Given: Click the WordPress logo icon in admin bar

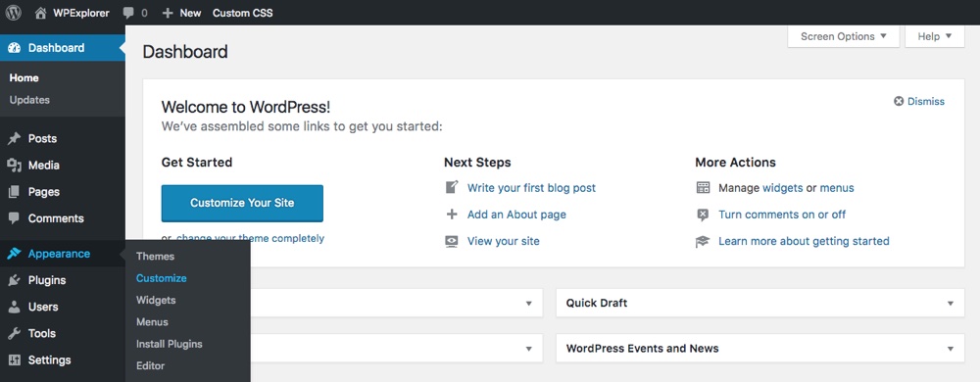Looking at the screenshot, I should [13, 13].
